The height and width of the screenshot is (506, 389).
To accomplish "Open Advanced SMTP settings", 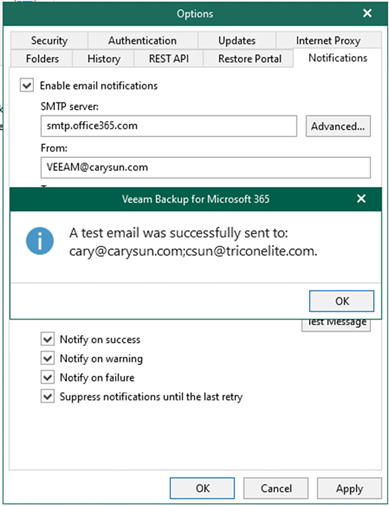I will click(x=338, y=126).
